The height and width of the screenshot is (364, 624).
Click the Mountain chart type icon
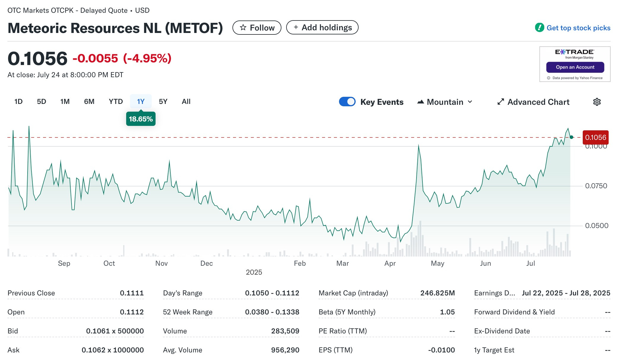click(x=420, y=102)
